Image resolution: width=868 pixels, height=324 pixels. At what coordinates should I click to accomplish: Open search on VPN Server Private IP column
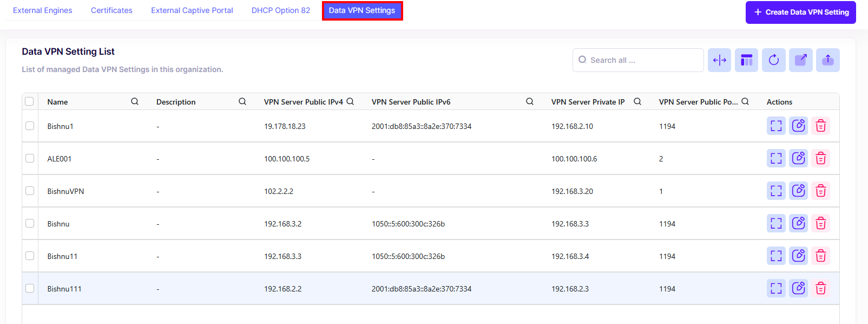637,101
